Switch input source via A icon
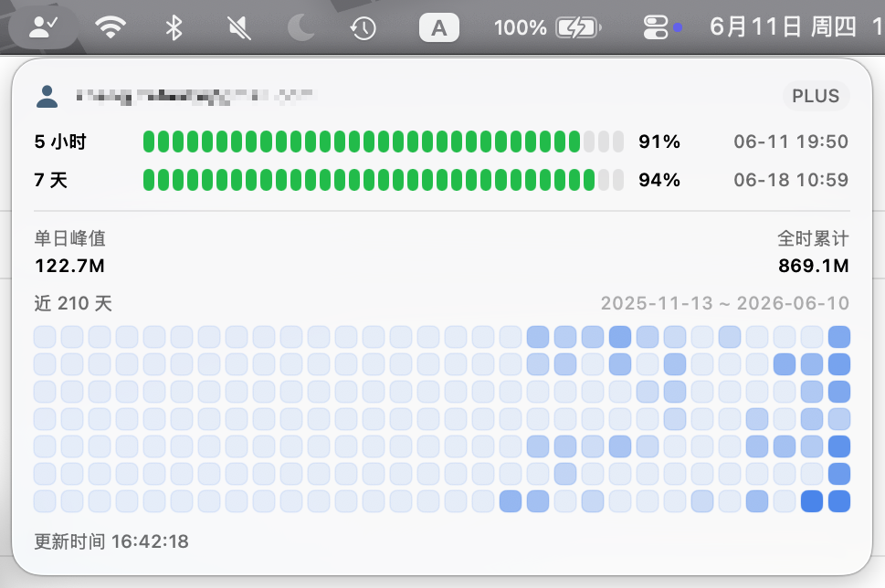This screenshot has height=588, width=885. 439,27
